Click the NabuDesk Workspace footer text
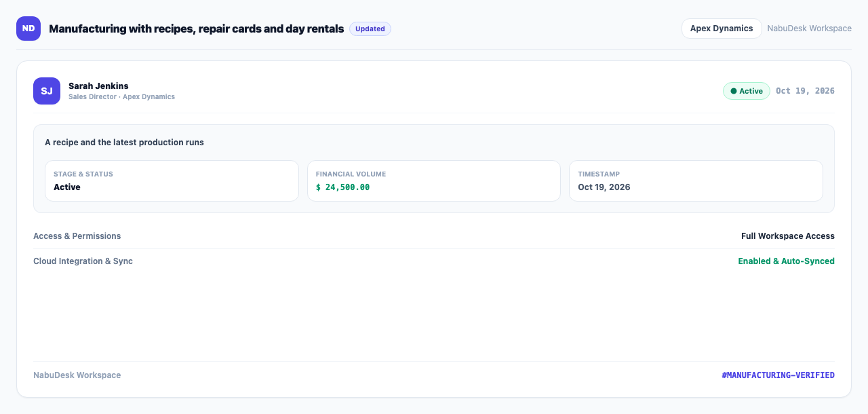Screen dimensions: 868x414 pos(77,375)
